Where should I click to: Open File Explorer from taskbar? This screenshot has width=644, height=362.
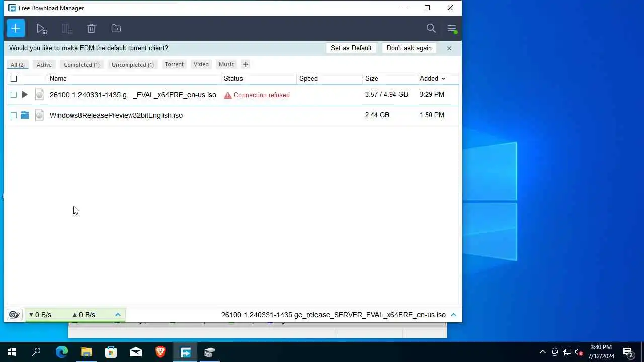coord(86,352)
